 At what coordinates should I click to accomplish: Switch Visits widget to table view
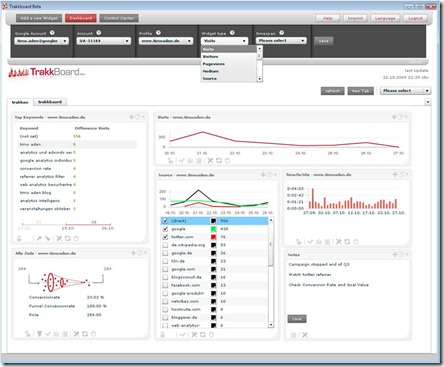click(x=198, y=161)
